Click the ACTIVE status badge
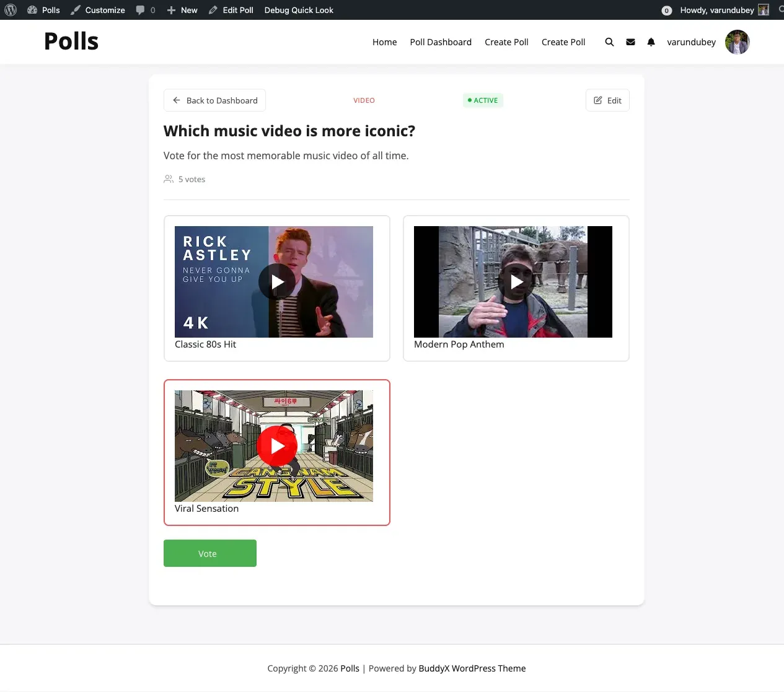Viewport: 784px width, 692px height. click(x=483, y=100)
